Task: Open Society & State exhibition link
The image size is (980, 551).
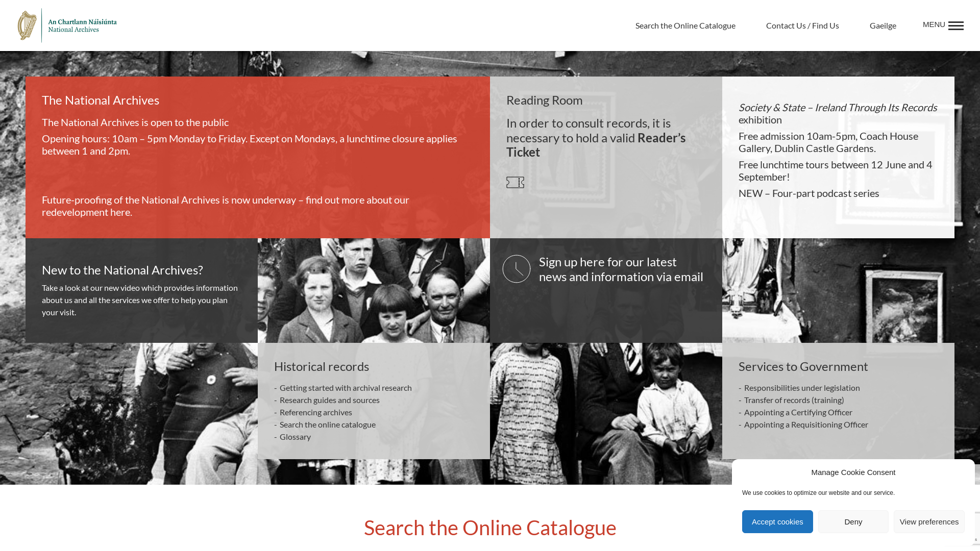Action: pyautogui.click(x=838, y=113)
